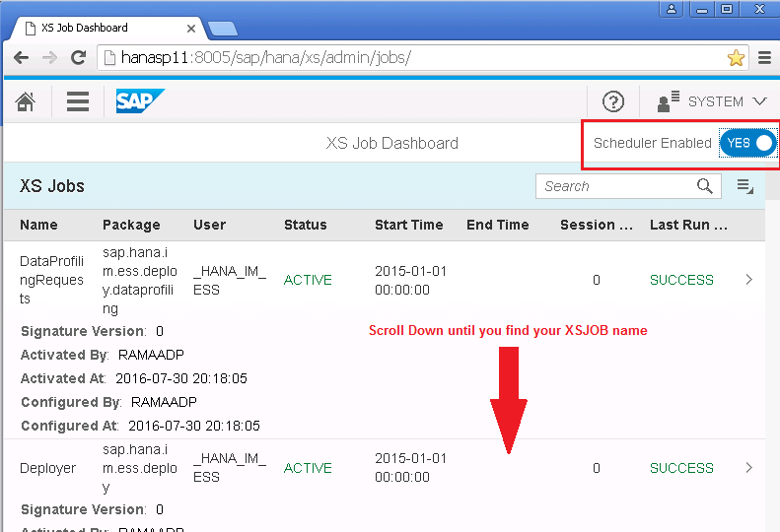The image size is (780, 532).
Task: Open the hamburger navigation menu beside home
Action: 78,101
